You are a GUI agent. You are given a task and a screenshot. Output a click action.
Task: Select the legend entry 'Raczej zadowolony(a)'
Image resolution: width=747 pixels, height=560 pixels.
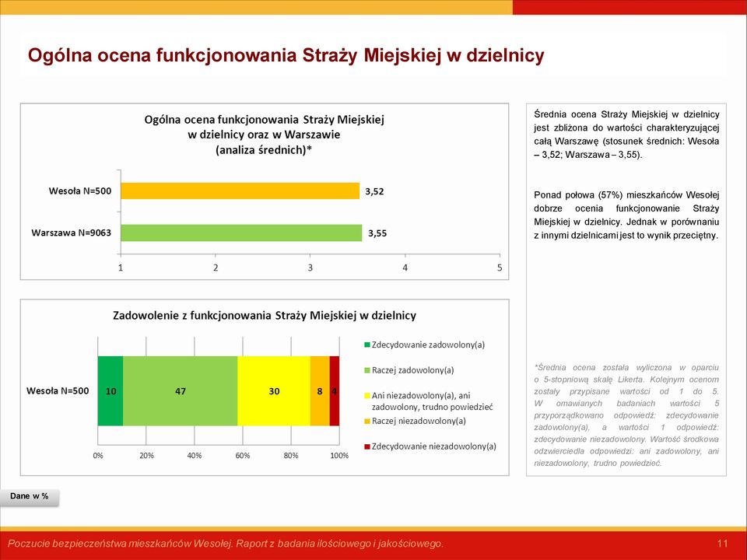point(409,370)
